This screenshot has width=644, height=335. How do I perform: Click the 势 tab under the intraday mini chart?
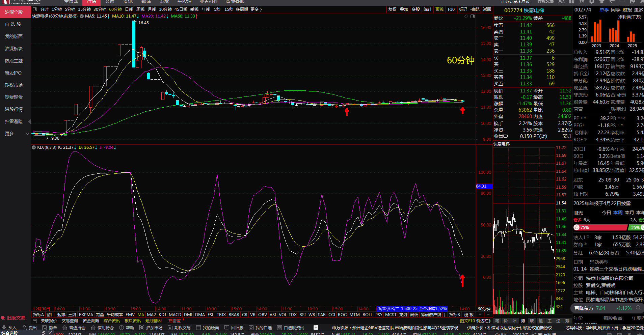[x=523, y=321]
